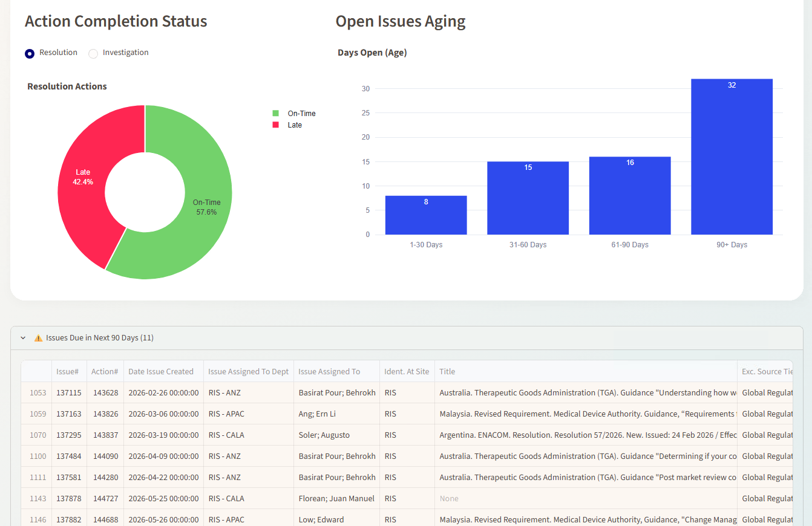Click the red Late legend swatch
This screenshot has width=812, height=526.
276,125
